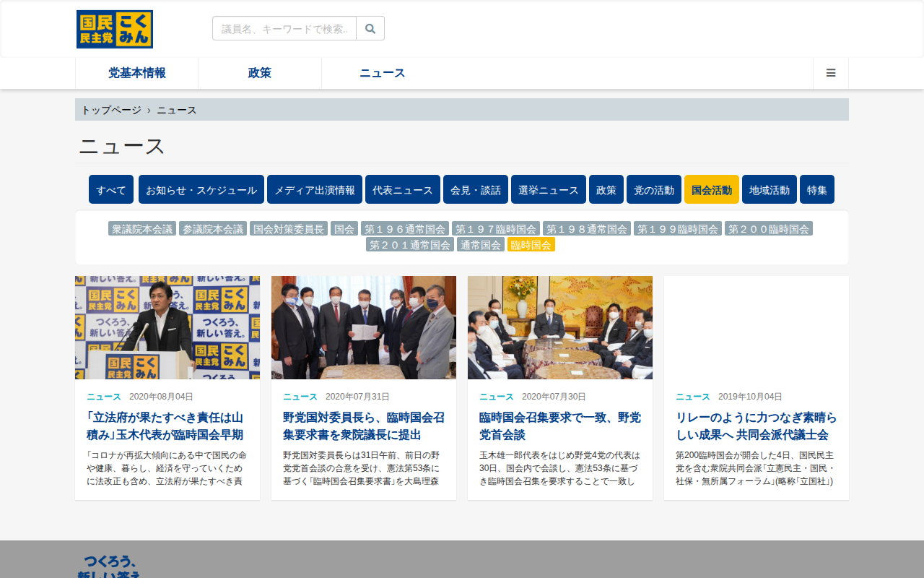The height and width of the screenshot is (578, 924).
Task: Filter by 通常国会 tag
Action: coord(480,244)
